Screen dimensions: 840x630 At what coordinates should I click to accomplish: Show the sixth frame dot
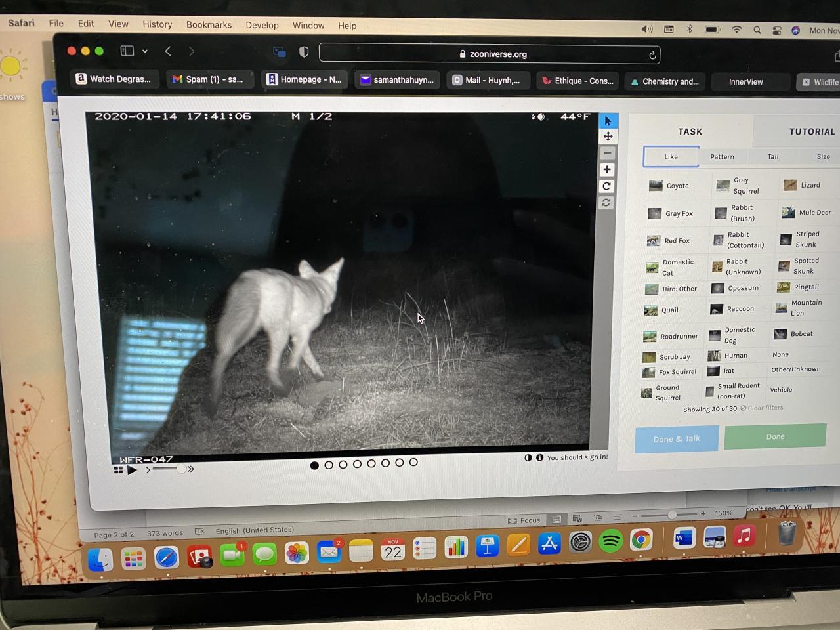(x=385, y=463)
